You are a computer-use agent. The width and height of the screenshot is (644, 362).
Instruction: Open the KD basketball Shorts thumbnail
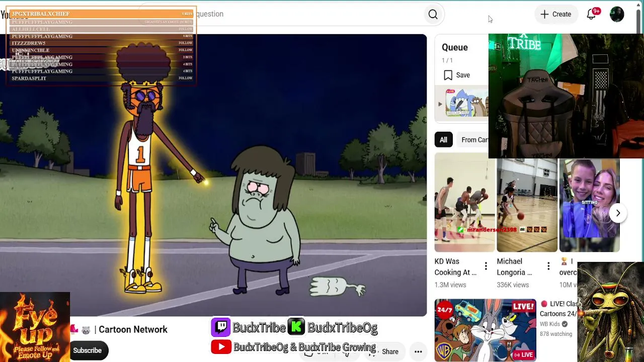tap(464, 202)
